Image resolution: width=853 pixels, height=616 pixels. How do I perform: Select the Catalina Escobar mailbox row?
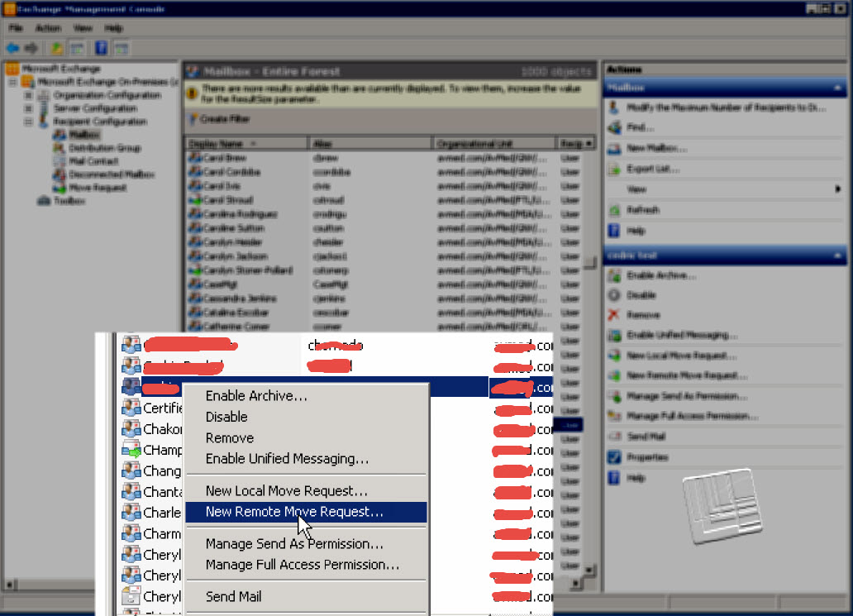pos(384,313)
